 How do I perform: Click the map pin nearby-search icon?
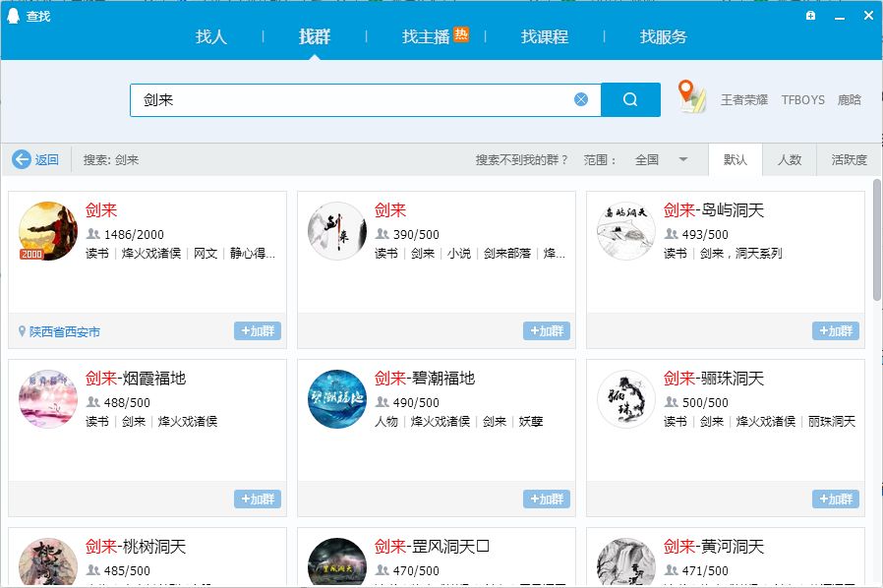coord(691,98)
